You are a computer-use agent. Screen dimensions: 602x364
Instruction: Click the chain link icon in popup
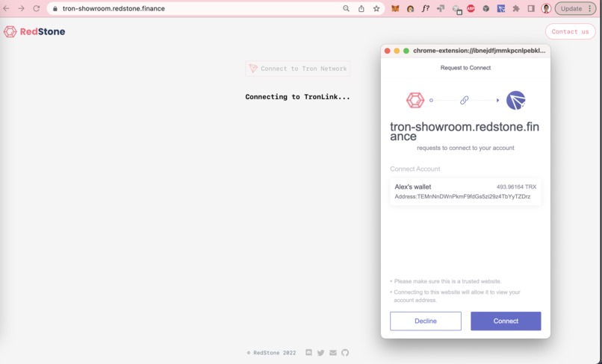464,100
